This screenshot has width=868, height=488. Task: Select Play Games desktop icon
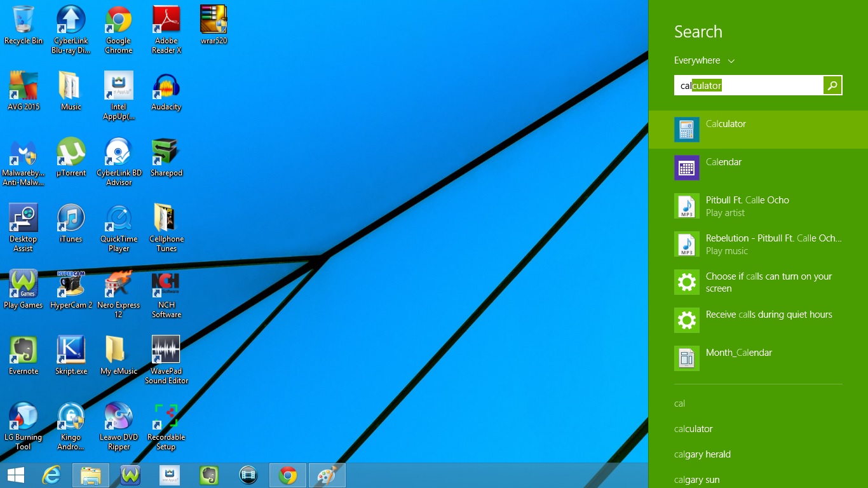click(24, 289)
